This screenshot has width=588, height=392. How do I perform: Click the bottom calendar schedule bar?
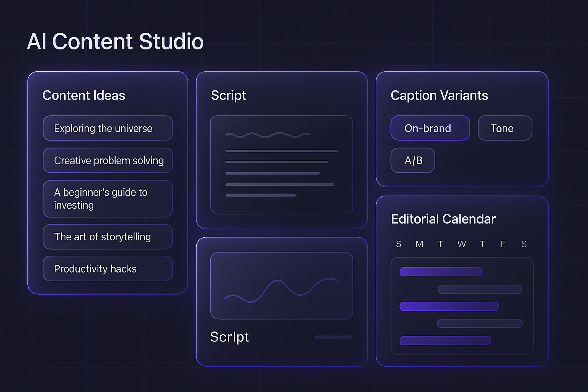click(445, 340)
